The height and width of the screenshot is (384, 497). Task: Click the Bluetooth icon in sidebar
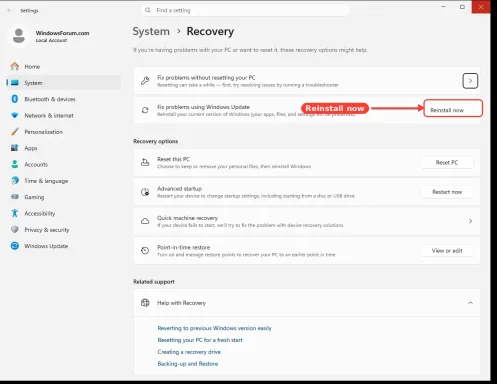click(15, 99)
